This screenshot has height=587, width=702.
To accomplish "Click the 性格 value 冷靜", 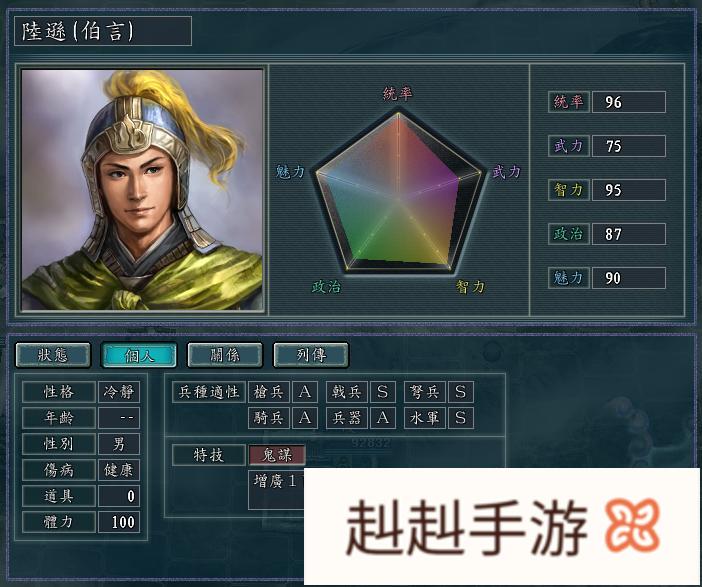I will pos(119,392).
